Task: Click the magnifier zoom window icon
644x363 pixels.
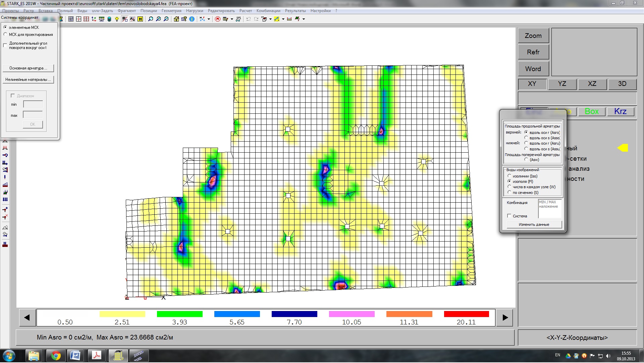Action: (x=151, y=19)
